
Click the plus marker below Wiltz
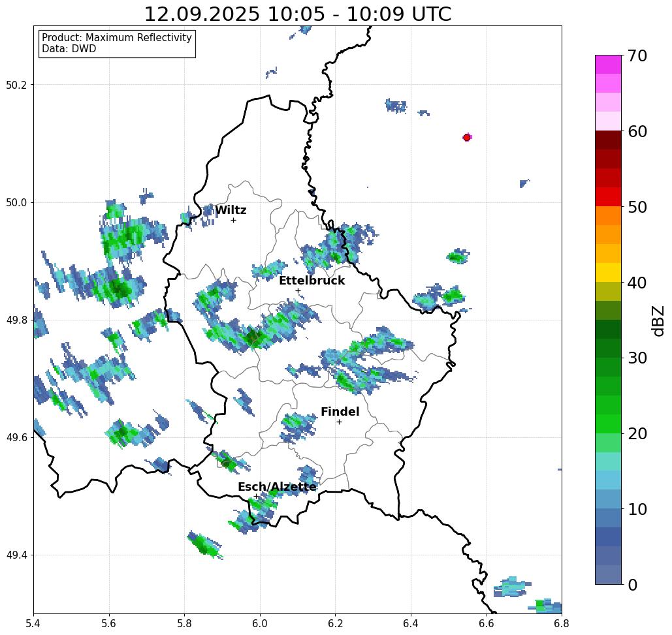pyautogui.click(x=234, y=220)
